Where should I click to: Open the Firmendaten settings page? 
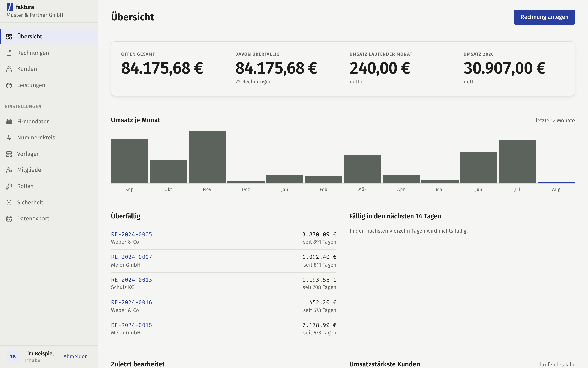(x=49, y=121)
